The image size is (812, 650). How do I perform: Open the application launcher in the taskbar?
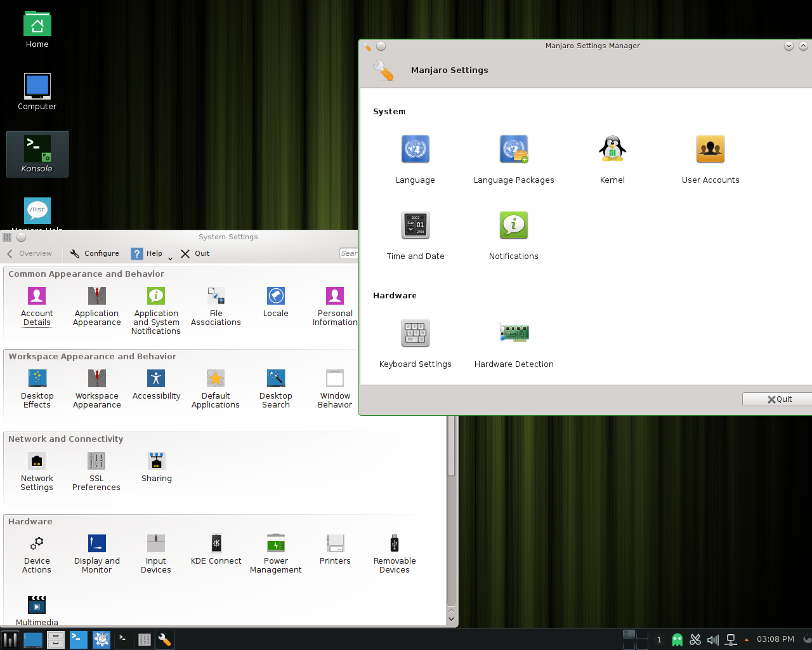click(10, 640)
